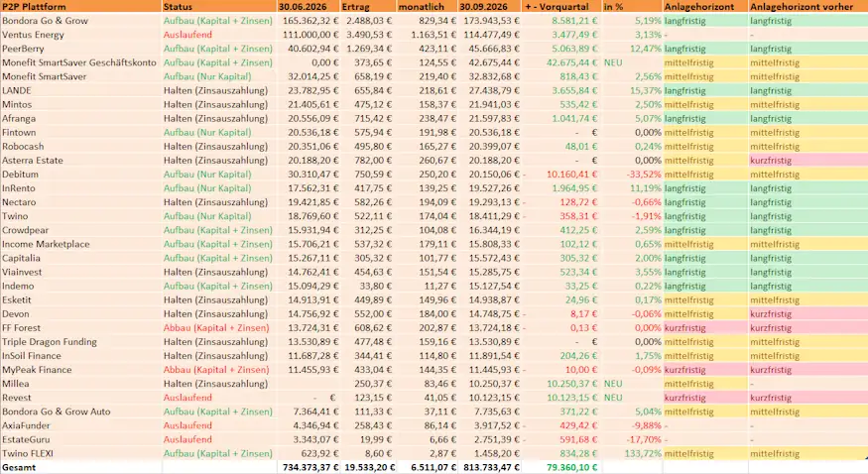Screen dimensions: 868x474
Task: Select EstateGuru's '-17,70%' cell
Action: point(633,439)
